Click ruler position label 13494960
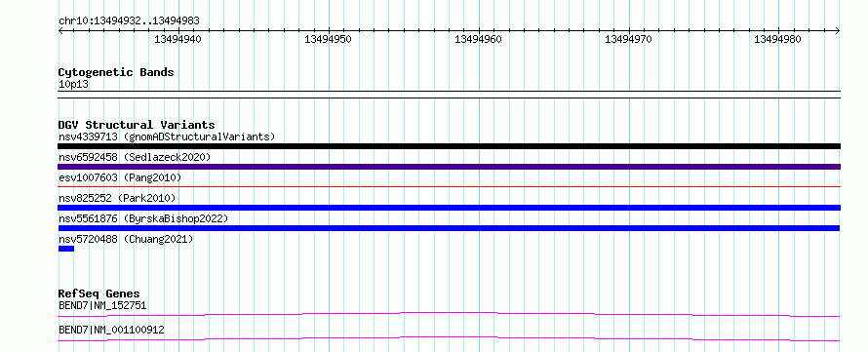The width and height of the screenshot is (868, 352). click(478, 39)
